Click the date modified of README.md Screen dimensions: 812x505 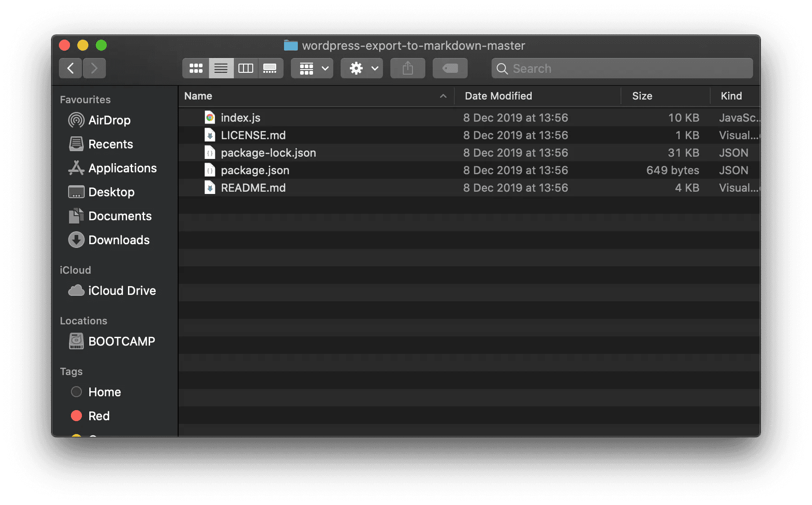(516, 188)
